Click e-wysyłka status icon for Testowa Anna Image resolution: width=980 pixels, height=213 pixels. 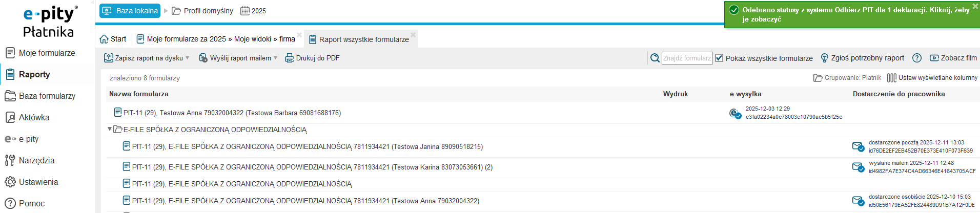pos(735,113)
